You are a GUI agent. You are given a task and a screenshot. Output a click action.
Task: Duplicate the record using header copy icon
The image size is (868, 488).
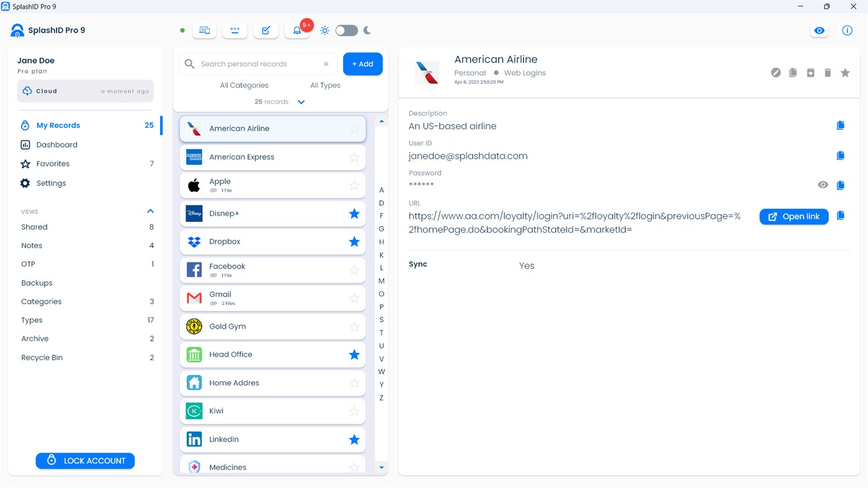click(793, 73)
